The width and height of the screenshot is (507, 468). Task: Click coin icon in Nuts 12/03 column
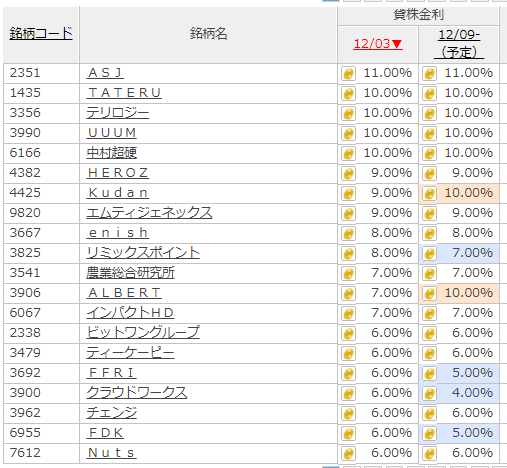[x=348, y=454]
